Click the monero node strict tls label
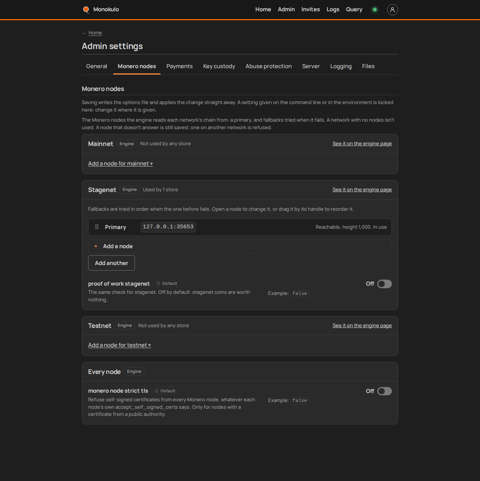The height and width of the screenshot is (481, 480). click(x=118, y=391)
